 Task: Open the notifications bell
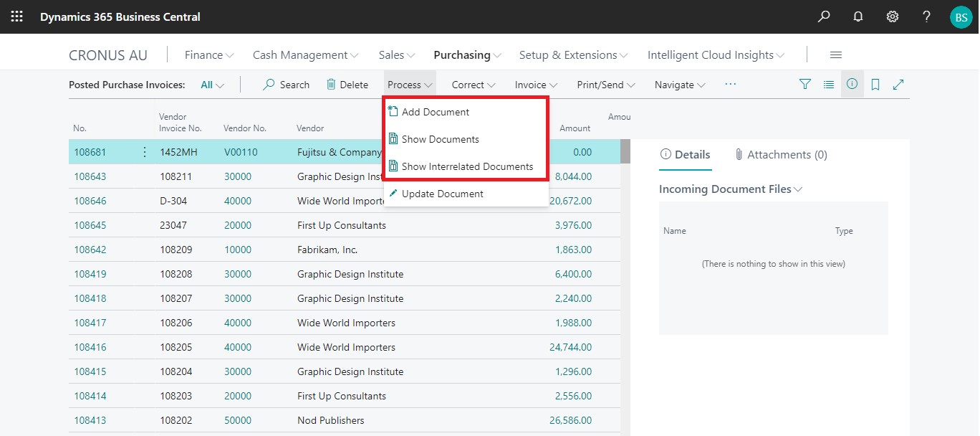coord(858,16)
